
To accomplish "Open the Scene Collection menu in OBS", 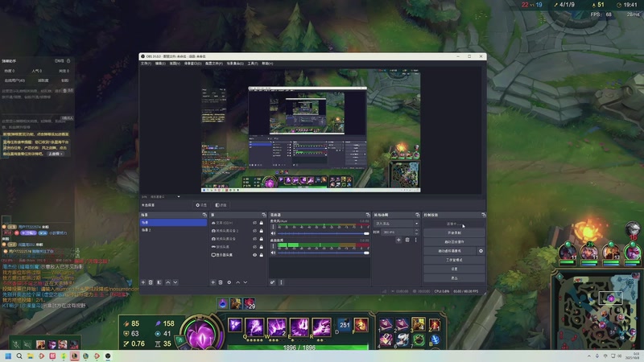I will [x=235, y=64].
